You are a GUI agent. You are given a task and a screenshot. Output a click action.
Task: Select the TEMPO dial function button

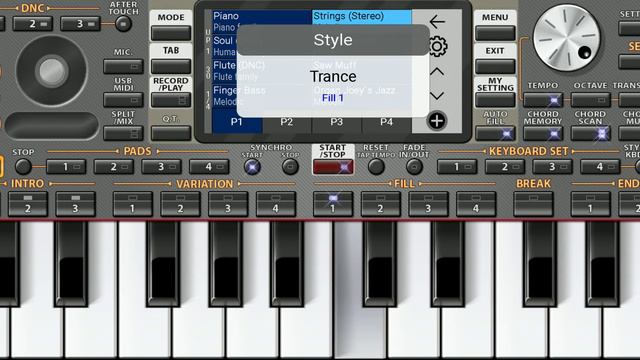click(543, 100)
